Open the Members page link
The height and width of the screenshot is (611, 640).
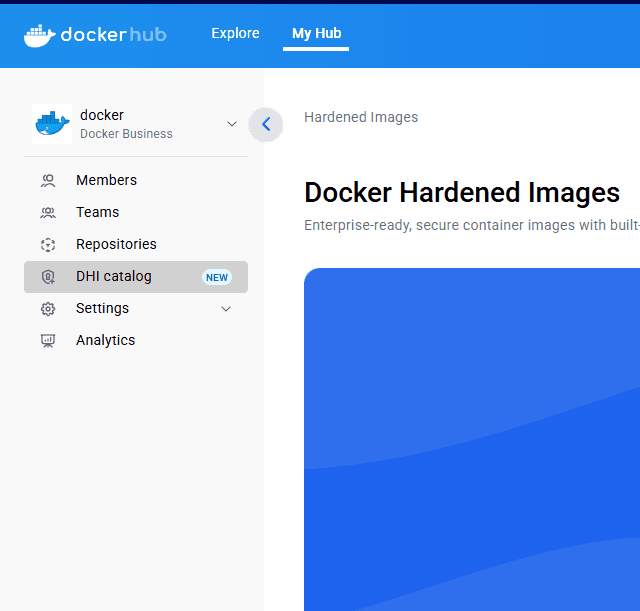click(106, 181)
